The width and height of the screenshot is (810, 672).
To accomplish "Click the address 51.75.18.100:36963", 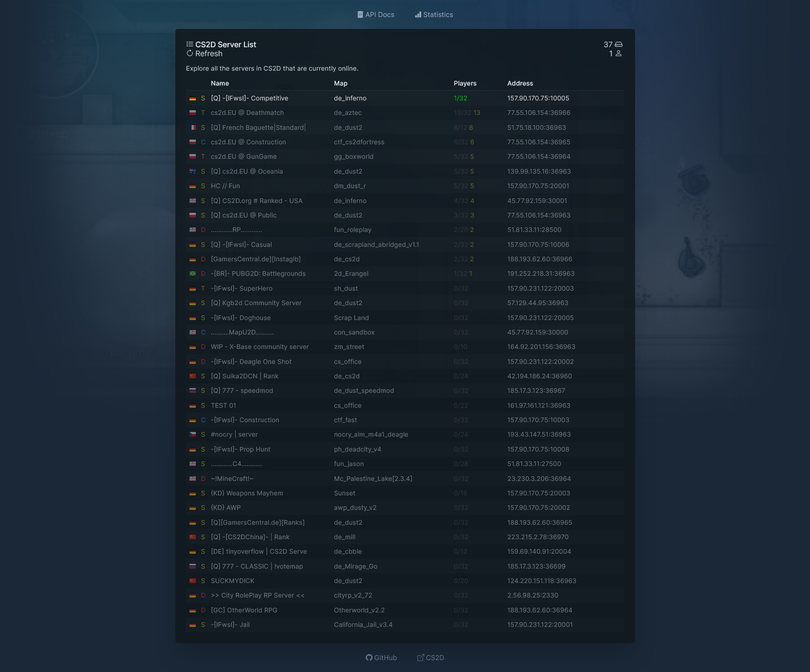I will (x=536, y=128).
